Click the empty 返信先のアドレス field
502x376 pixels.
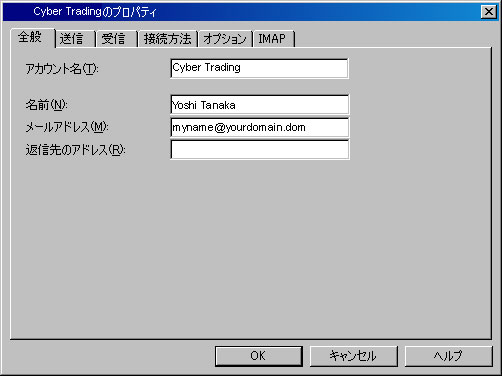click(x=259, y=150)
